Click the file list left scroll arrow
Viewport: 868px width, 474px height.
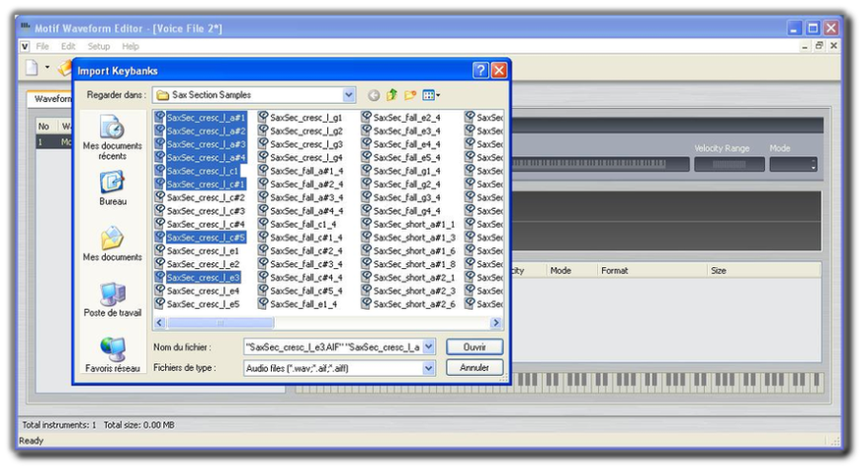160,323
